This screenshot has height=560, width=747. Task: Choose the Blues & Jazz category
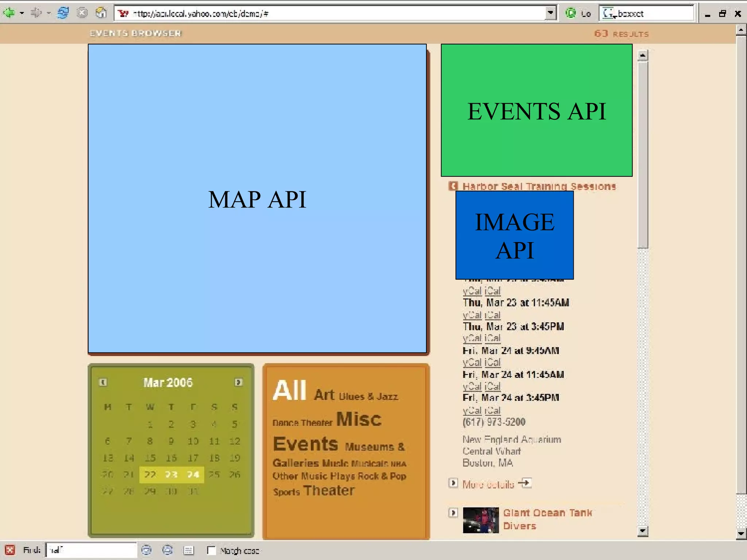point(368,397)
